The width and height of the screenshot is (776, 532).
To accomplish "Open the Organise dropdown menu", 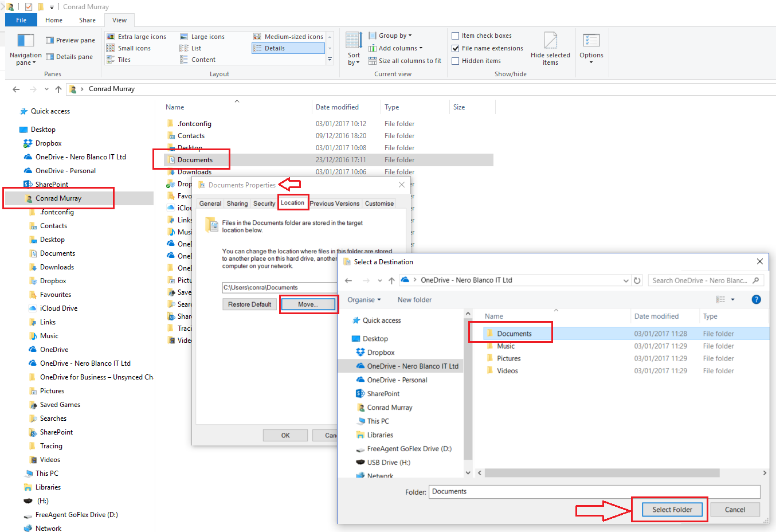I will (x=364, y=300).
